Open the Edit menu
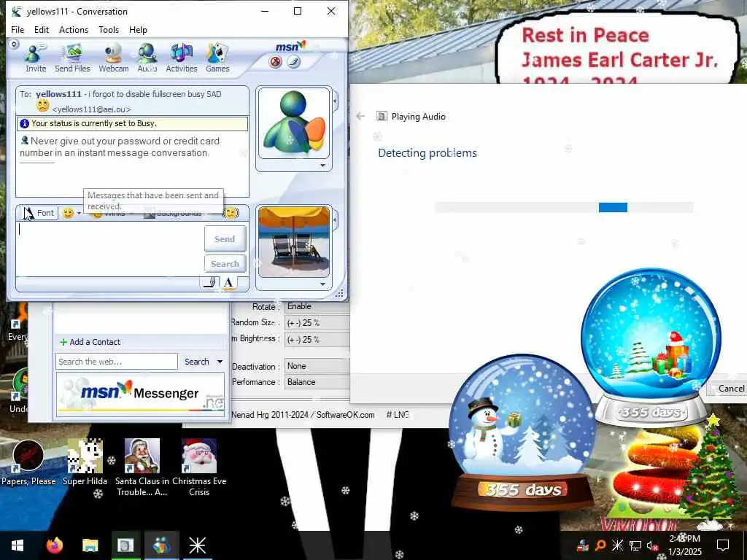The width and height of the screenshot is (747, 560). tap(42, 29)
